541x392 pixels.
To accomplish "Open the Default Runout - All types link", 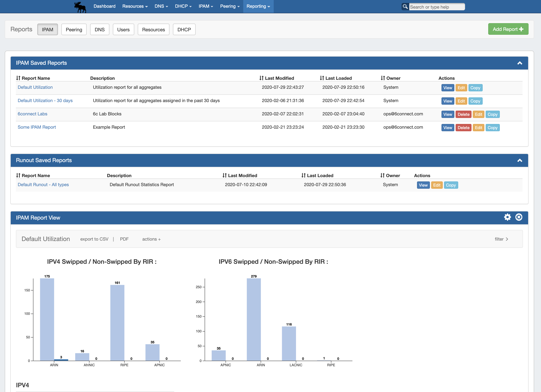I will [x=43, y=185].
